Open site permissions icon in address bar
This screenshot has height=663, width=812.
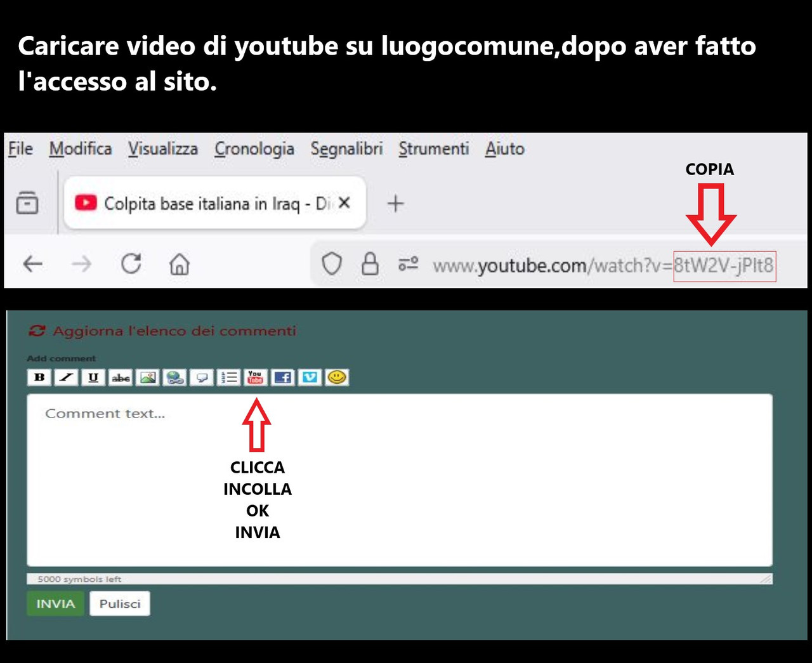[409, 263]
